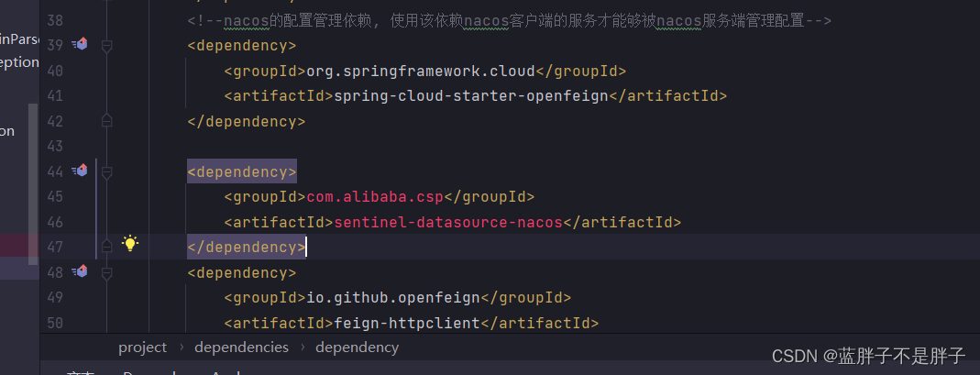Click line number 50 in the gutter
Screen dimensions: 980x375
[55, 323]
